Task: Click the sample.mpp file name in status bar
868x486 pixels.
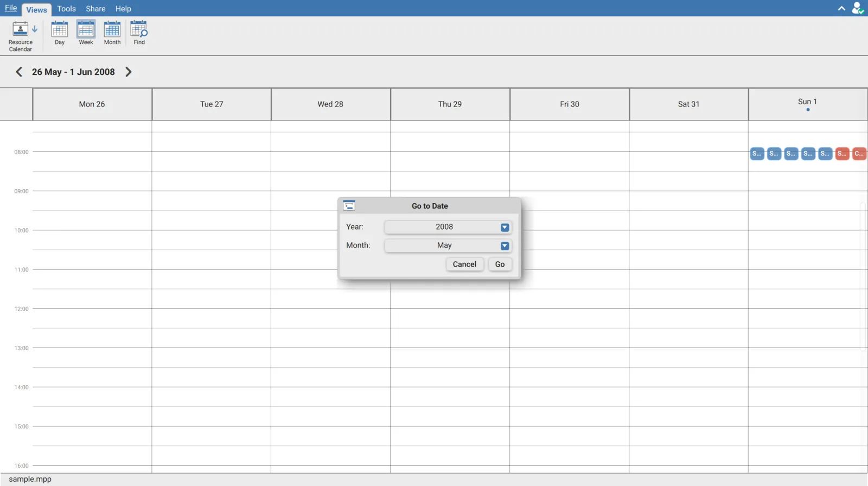Action: (x=30, y=479)
